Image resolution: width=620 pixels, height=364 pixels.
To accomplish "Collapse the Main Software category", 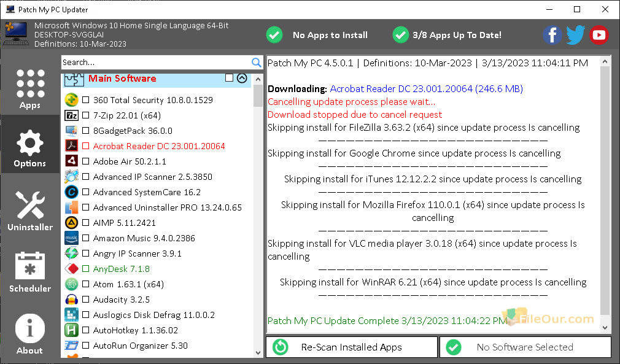I will click(x=242, y=78).
